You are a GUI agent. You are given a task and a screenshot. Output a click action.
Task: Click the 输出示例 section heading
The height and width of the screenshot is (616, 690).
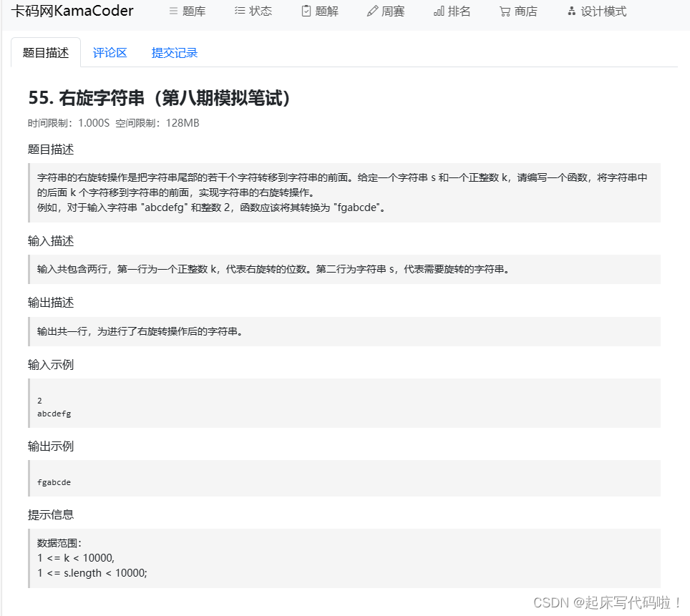click(x=51, y=446)
